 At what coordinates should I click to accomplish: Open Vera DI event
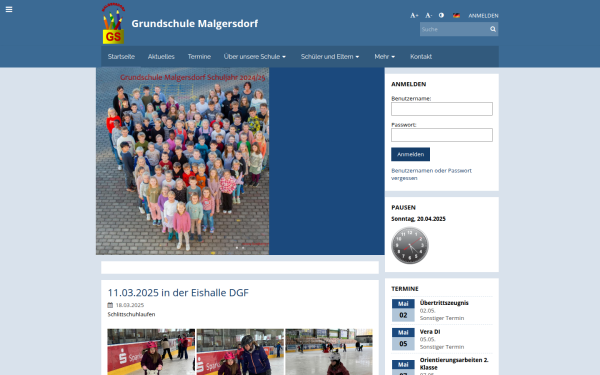pos(430,332)
